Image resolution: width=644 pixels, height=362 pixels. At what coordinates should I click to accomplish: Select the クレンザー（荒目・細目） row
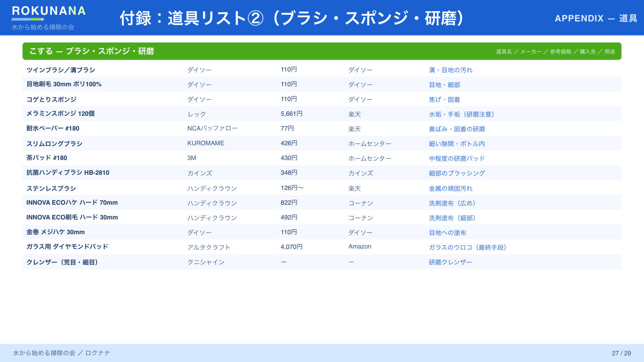coord(322,262)
